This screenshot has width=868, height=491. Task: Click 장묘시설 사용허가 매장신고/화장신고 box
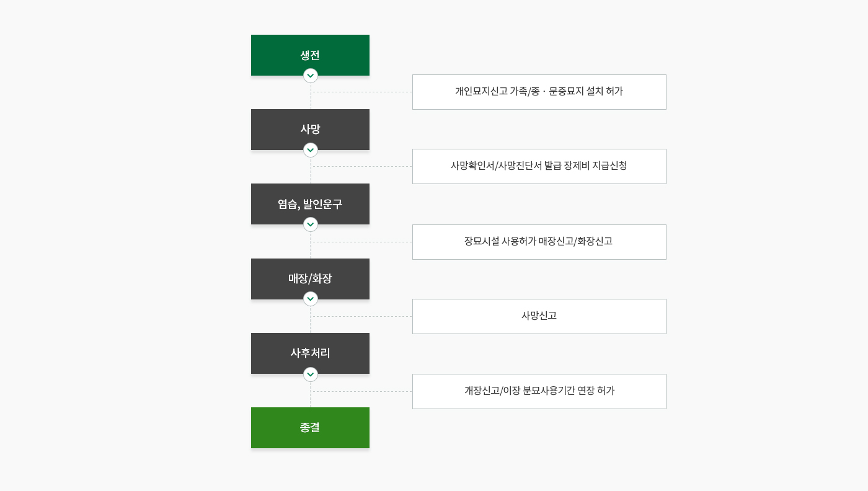[x=539, y=242]
